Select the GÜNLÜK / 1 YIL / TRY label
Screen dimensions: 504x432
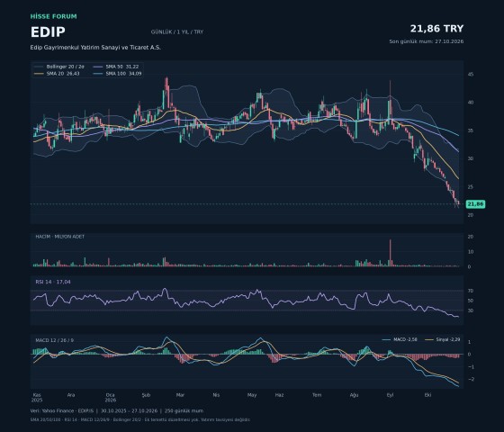coord(177,32)
